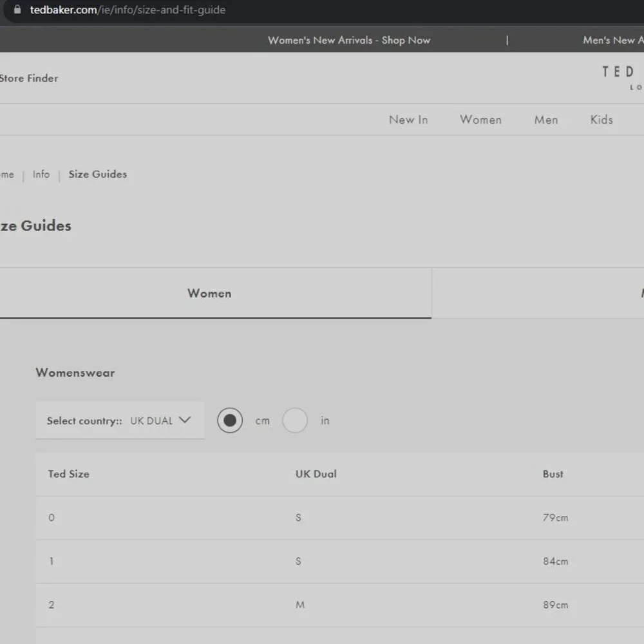The height and width of the screenshot is (644, 644).
Task: Click the Ted Size column header
Action: 69,474
